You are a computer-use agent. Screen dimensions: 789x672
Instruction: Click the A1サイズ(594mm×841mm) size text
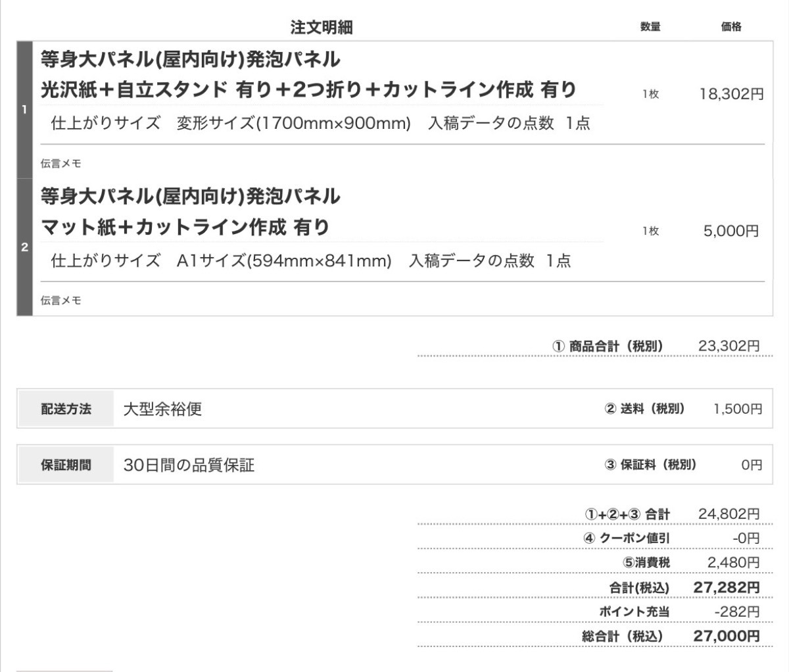[283, 261]
